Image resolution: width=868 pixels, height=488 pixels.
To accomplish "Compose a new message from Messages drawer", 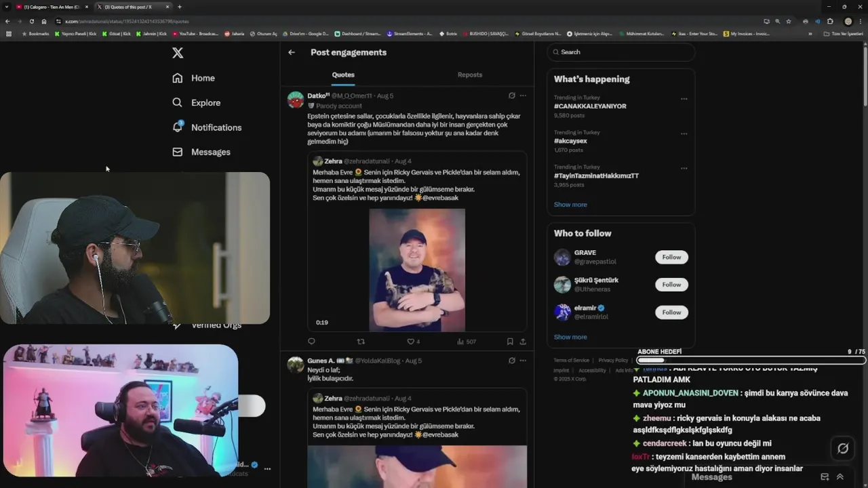I will click(x=825, y=477).
